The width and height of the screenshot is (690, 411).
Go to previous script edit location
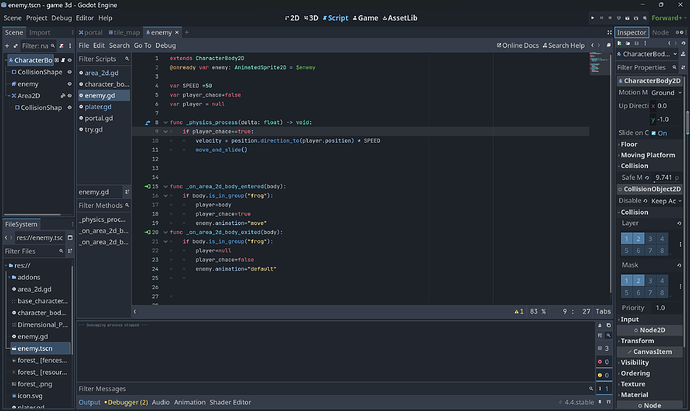592,45
